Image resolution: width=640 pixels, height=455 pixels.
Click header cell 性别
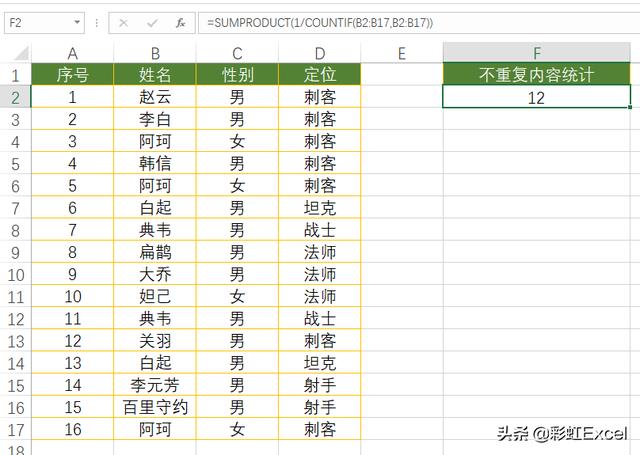tap(237, 75)
